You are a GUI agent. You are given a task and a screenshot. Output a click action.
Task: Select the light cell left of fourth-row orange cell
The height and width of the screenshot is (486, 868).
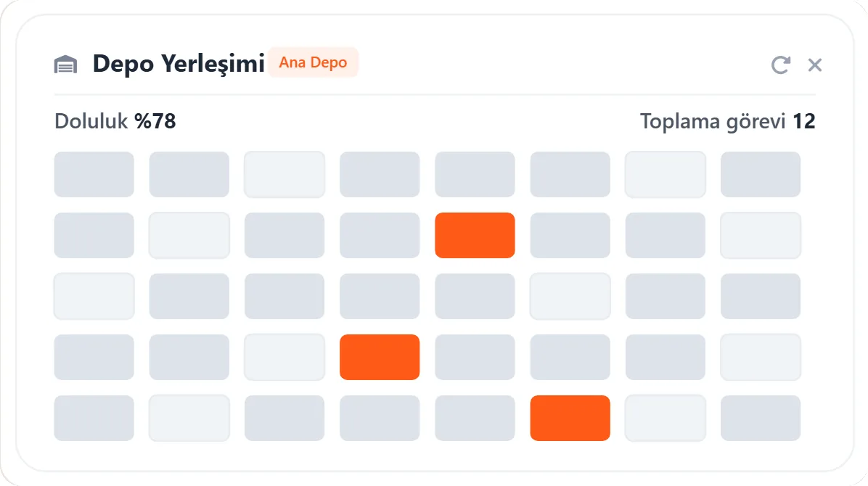(x=284, y=357)
